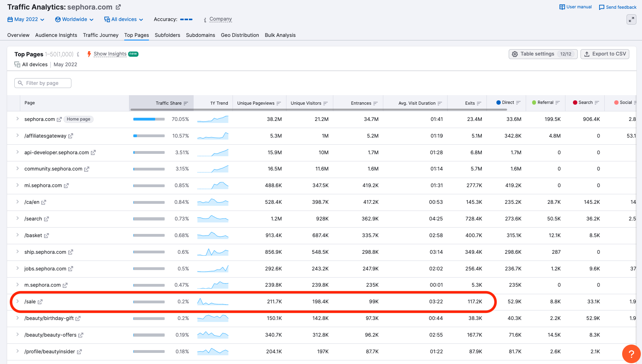642x364 pixels.
Task: Open sephora.com external link icon in title
Action: click(x=118, y=7)
